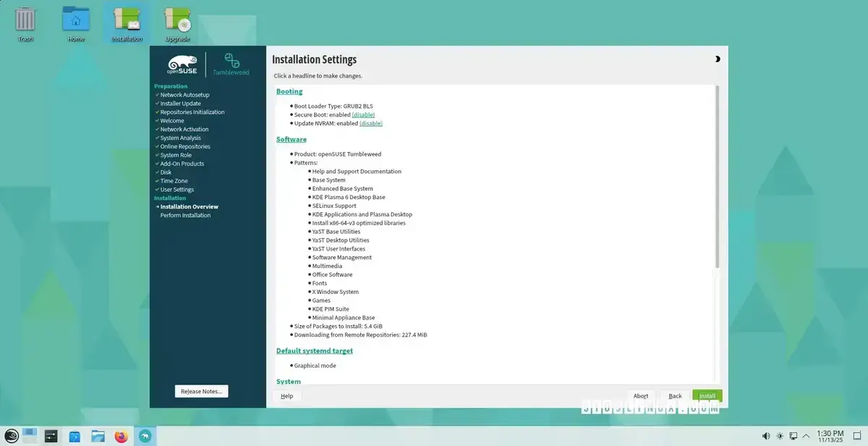Screen dimensions: 868x446
Task: Click 'Office Software' pattern entry
Action: [332, 274]
